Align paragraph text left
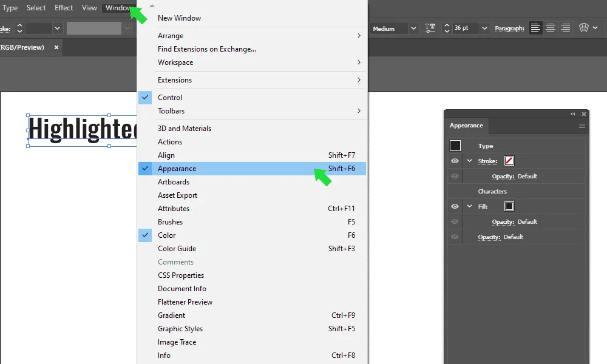The image size is (607, 364). (535, 29)
